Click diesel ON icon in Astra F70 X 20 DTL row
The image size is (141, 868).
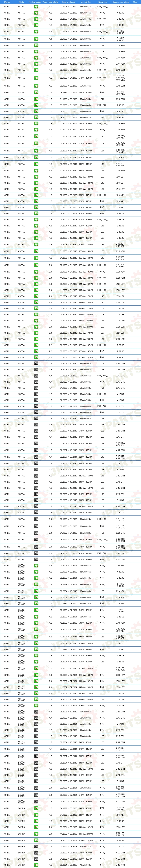36,533
